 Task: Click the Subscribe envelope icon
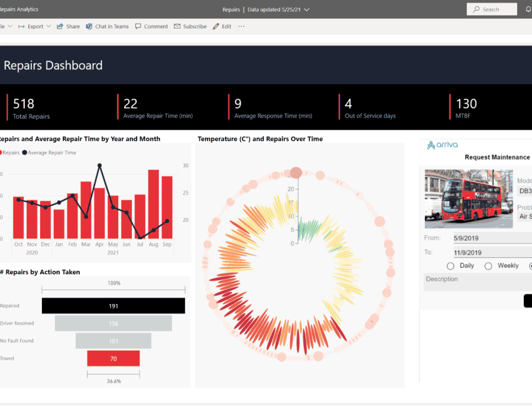(177, 27)
